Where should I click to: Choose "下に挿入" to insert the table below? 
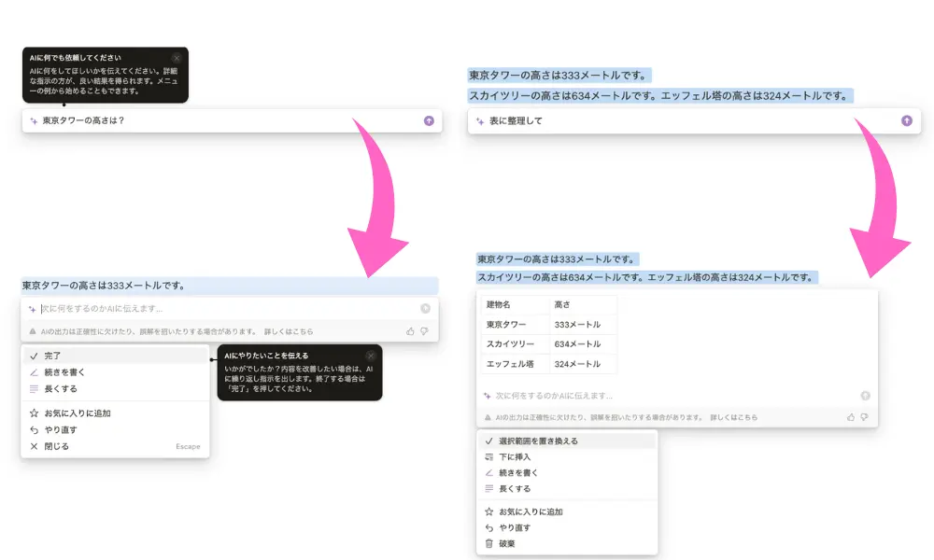pos(567,457)
